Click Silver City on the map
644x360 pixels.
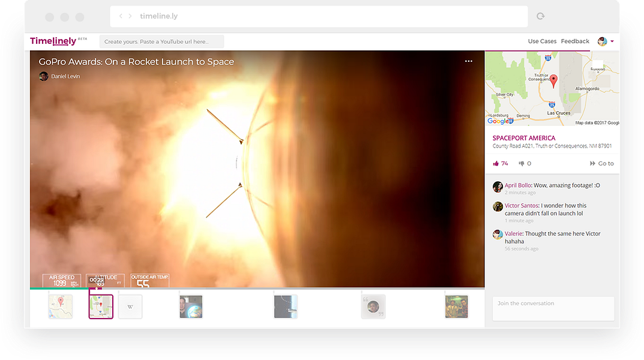click(x=504, y=94)
